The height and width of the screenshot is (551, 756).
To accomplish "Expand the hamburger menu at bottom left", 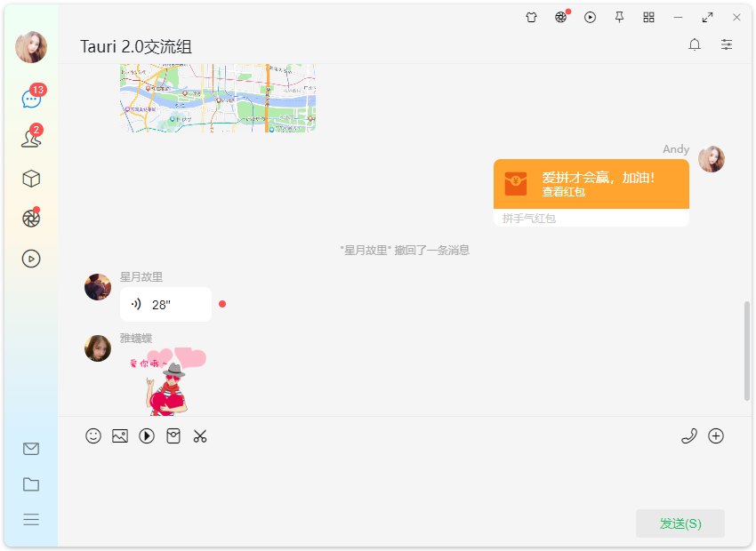I will click(x=31, y=520).
